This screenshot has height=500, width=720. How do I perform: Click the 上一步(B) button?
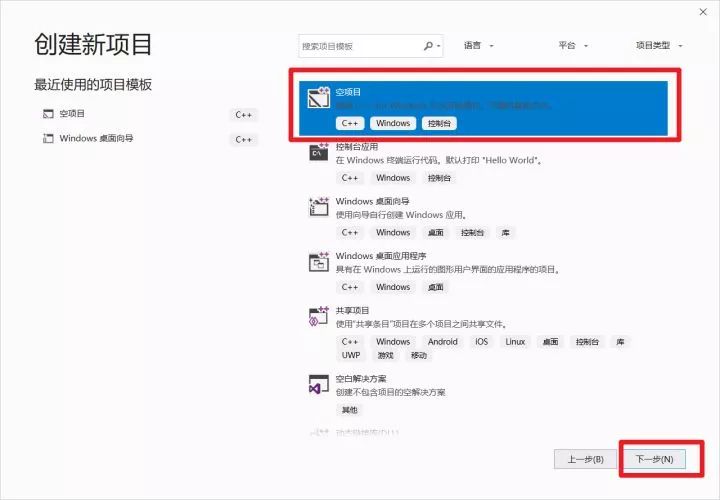point(585,459)
